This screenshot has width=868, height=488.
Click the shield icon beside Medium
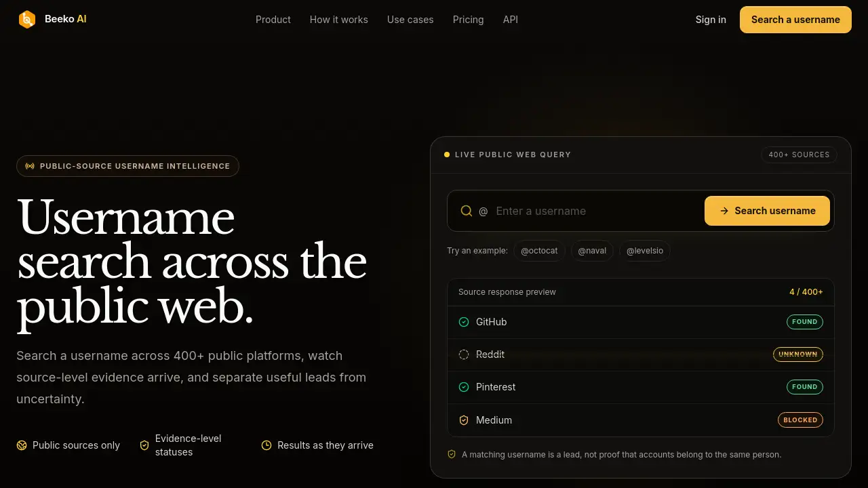pos(464,420)
